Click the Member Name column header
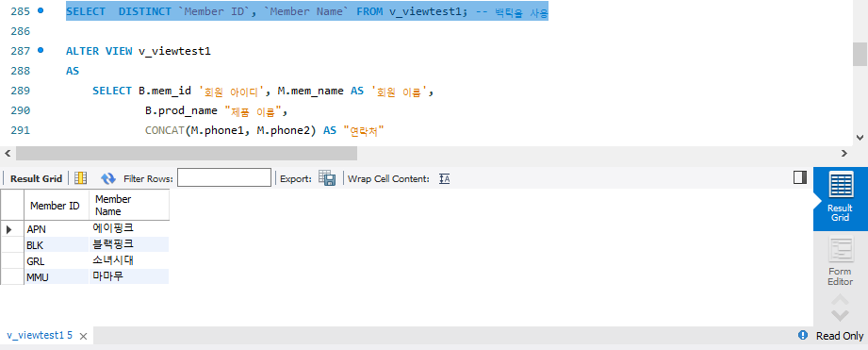Viewport: 868px width, 350px height. [x=129, y=206]
